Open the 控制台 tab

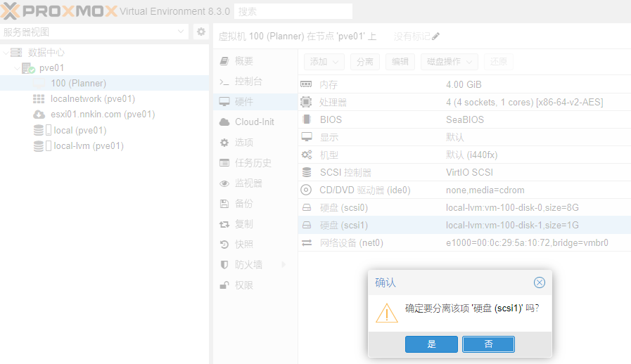click(x=248, y=82)
